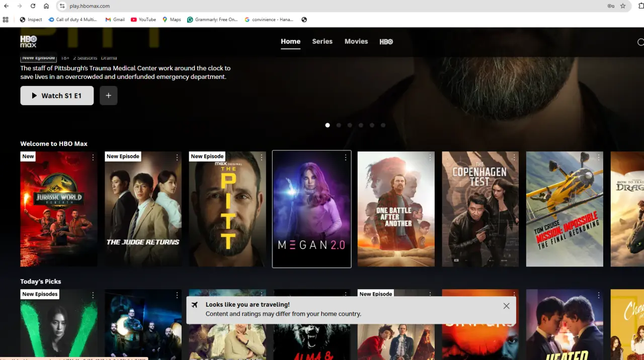Select the fifth hero carousel dot
This screenshot has height=360, width=644.
pos(372,125)
